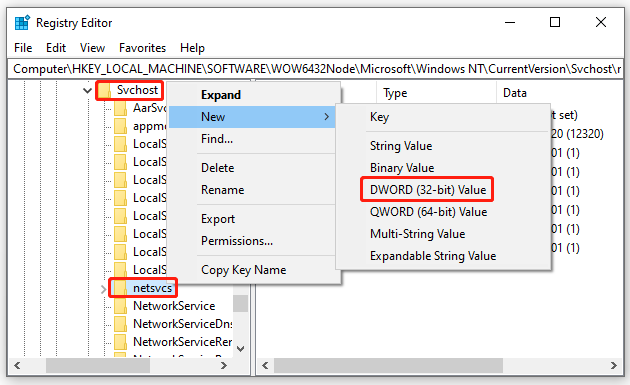Create a new Expandable String Value

(x=443, y=256)
